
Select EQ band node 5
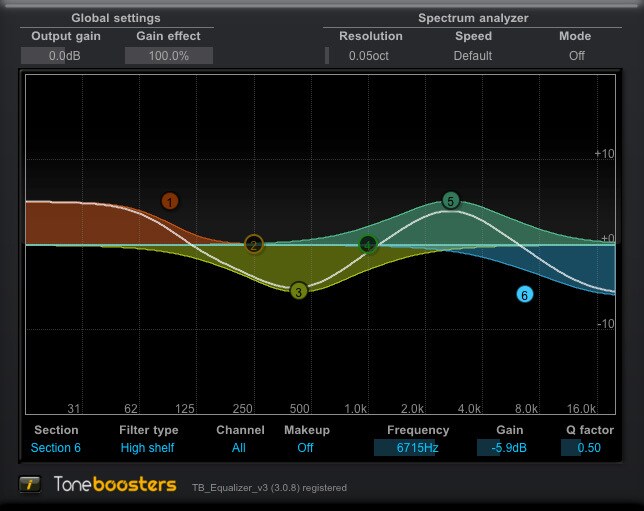click(x=451, y=201)
